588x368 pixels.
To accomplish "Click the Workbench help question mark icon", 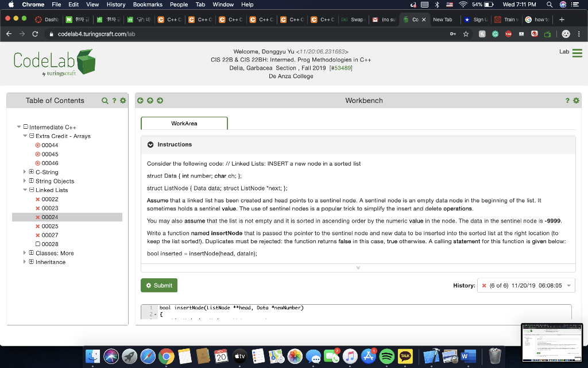I will coord(567,100).
